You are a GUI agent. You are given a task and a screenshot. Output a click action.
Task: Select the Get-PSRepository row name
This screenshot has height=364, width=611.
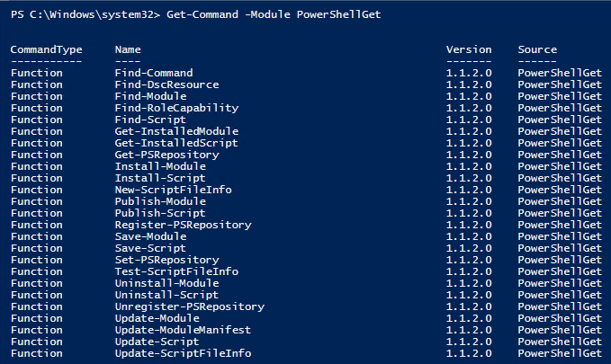(x=166, y=155)
